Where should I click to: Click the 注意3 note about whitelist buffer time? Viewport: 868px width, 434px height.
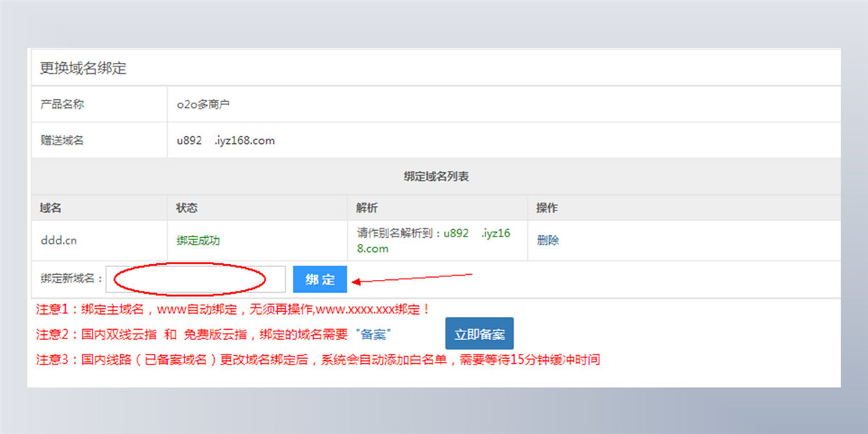318,359
